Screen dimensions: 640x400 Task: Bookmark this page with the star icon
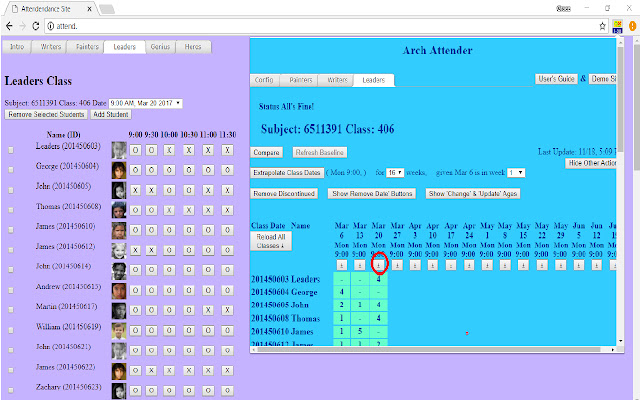click(600, 24)
